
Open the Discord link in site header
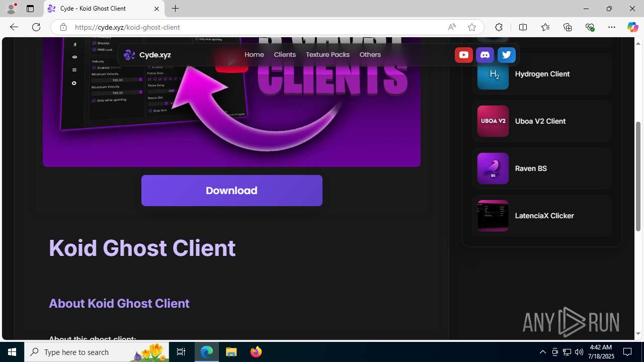click(x=485, y=55)
